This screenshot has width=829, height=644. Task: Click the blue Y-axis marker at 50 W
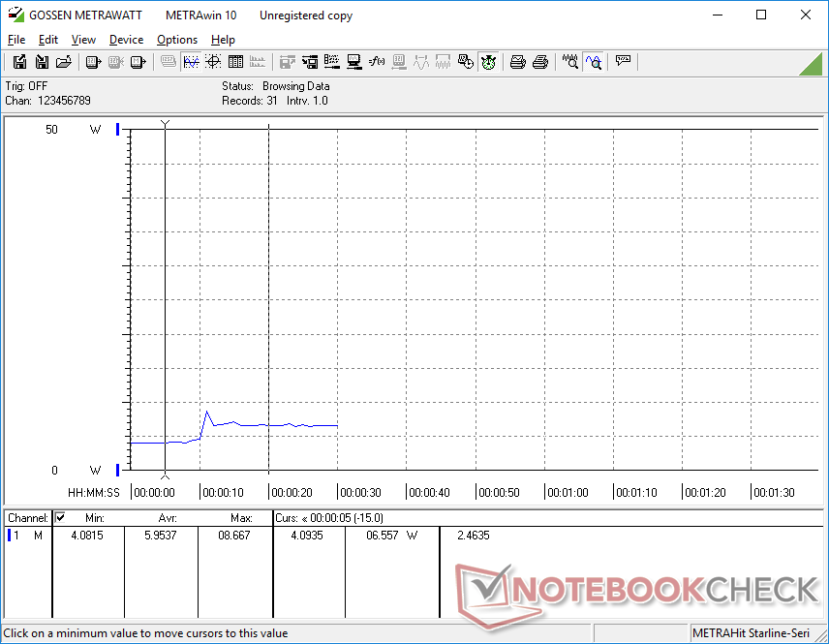coord(117,129)
